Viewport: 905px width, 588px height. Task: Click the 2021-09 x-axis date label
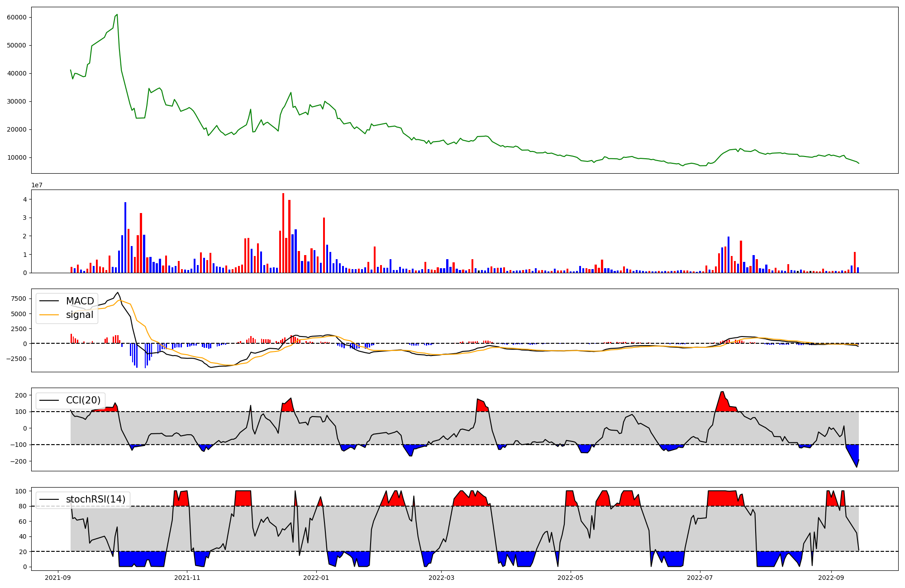tap(57, 578)
